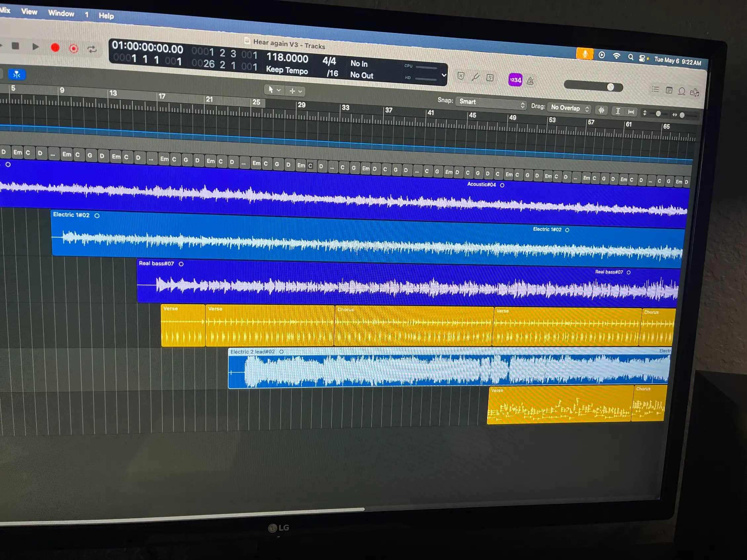
Task: Click the 4/4 time signature display
Action: pyautogui.click(x=329, y=61)
